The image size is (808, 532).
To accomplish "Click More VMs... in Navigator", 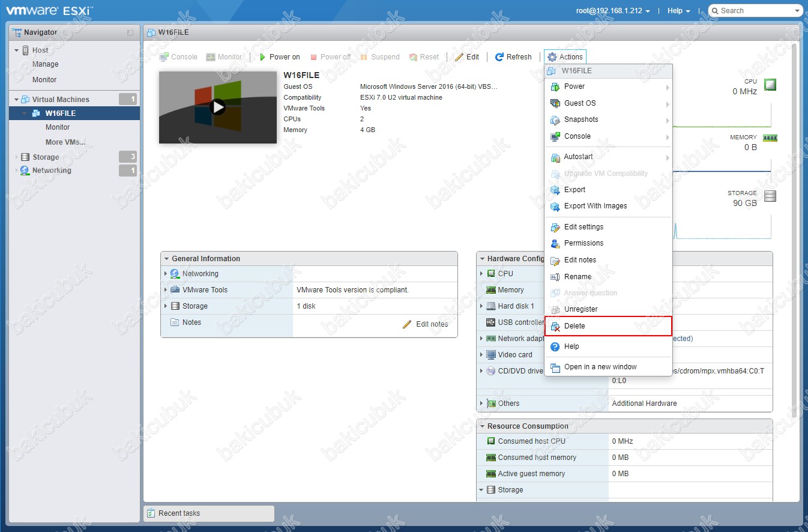I will click(x=65, y=142).
